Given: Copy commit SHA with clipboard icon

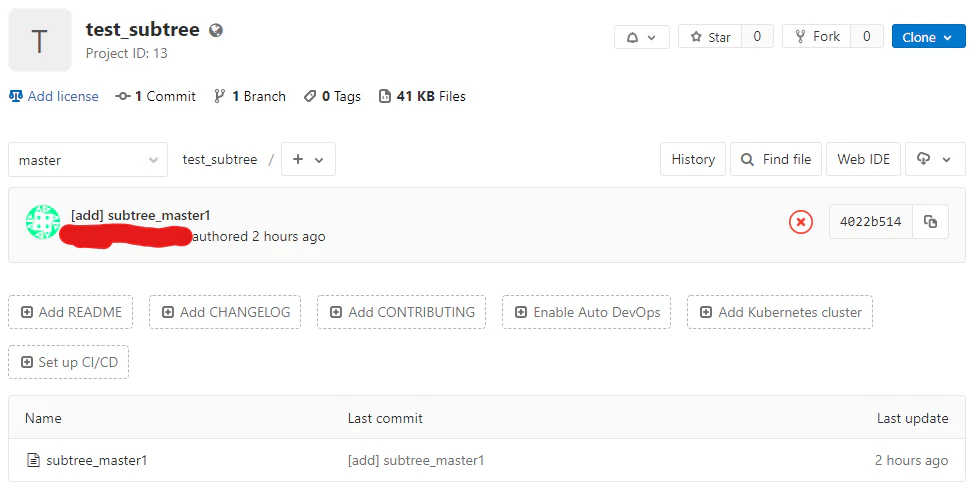Looking at the screenshot, I should pos(930,221).
